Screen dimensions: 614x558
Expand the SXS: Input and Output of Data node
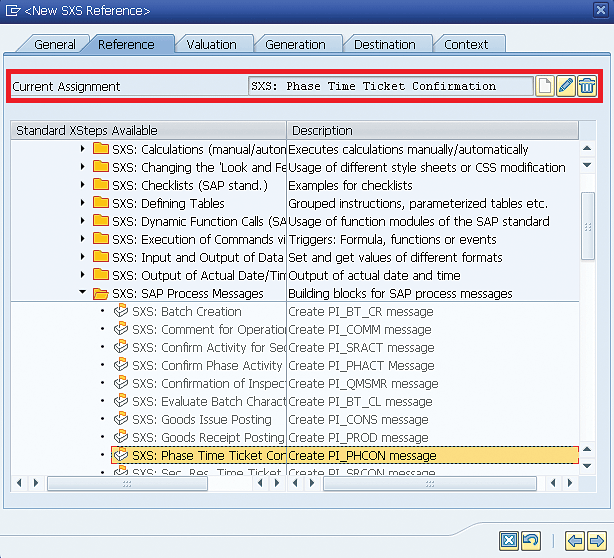(82, 258)
